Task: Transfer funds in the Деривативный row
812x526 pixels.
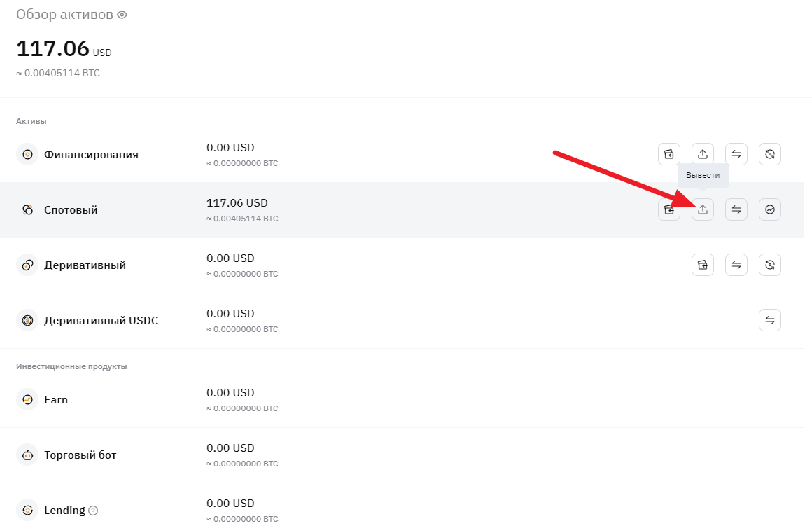Action: [736, 265]
